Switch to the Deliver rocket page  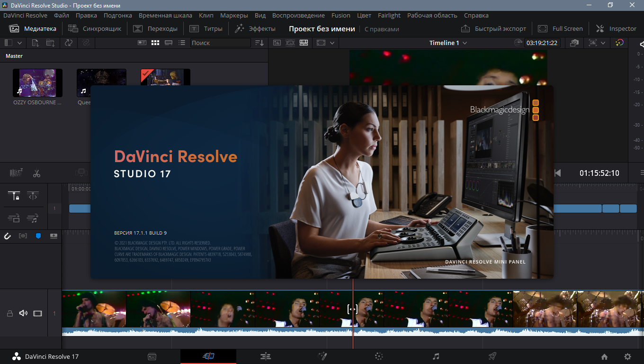tap(492, 356)
